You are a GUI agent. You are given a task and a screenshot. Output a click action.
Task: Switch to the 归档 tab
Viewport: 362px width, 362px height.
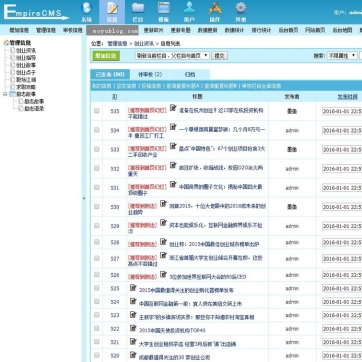[x=190, y=74]
